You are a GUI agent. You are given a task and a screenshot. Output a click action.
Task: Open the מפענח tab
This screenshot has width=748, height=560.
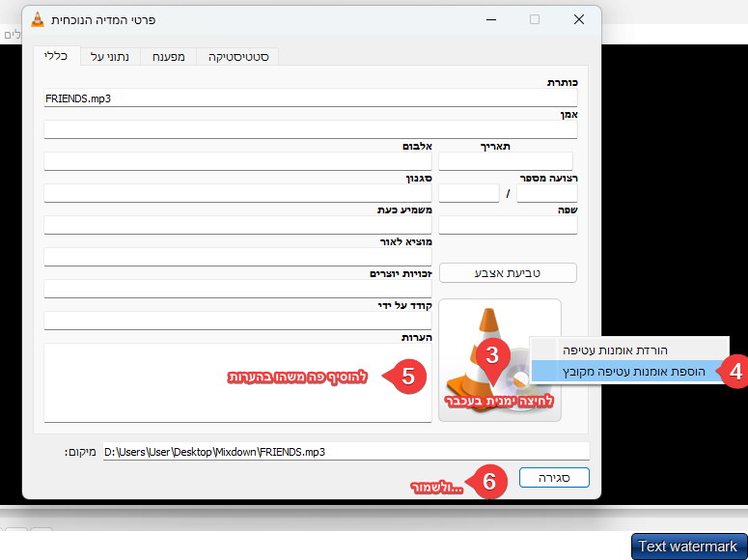pyautogui.click(x=168, y=57)
